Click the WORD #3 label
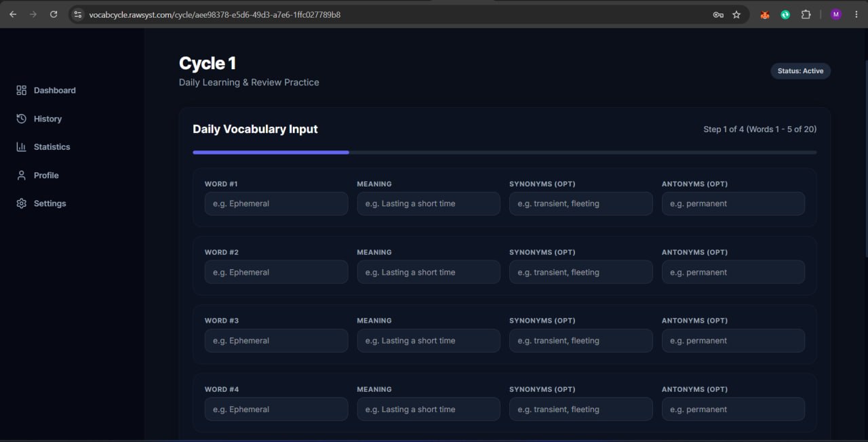 point(222,321)
